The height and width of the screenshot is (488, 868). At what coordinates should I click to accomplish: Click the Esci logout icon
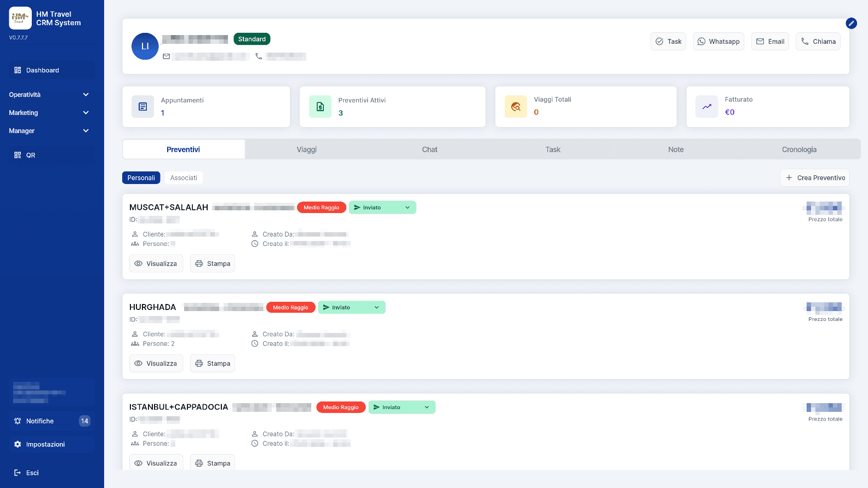(x=18, y=473)
